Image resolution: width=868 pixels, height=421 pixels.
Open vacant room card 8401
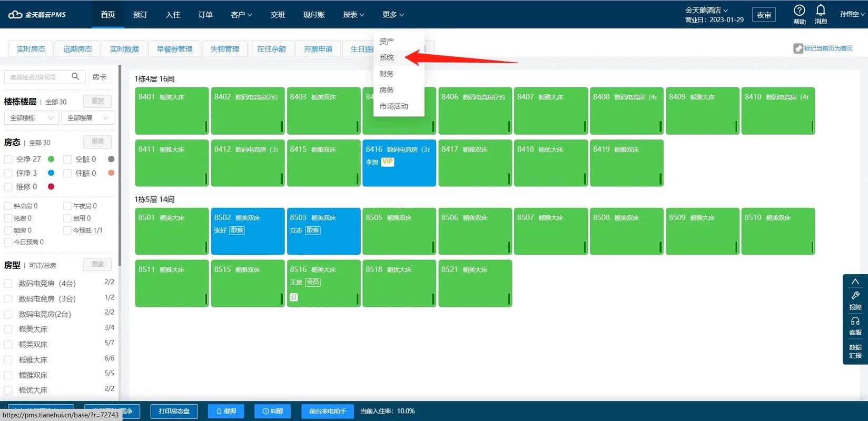(172, 111)
